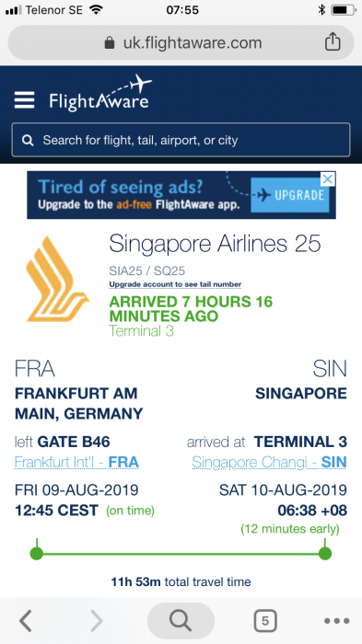
Task: Click the UPGRADE ad button
Action: coord(290,195)
